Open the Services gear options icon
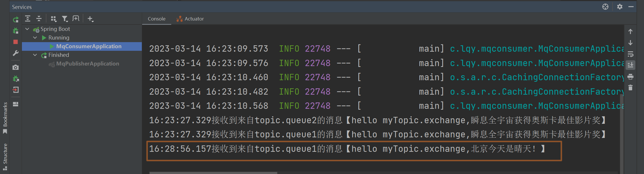Image resolution: width=644 pixels, height=174 pixels. click(x=620, y=7)
